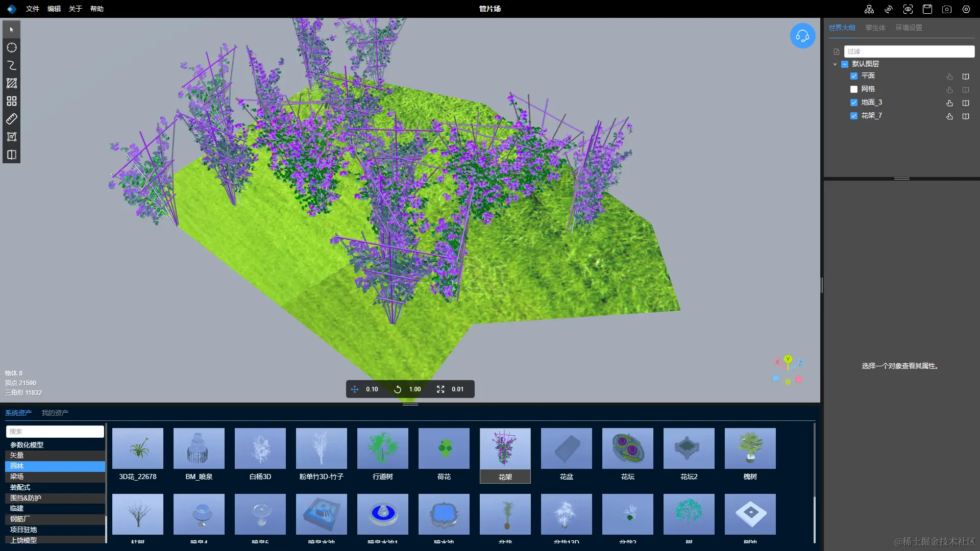Collapse the 默认图层 tree node
This screenshot has width=980, height=551.
click(x=835, y=64)
